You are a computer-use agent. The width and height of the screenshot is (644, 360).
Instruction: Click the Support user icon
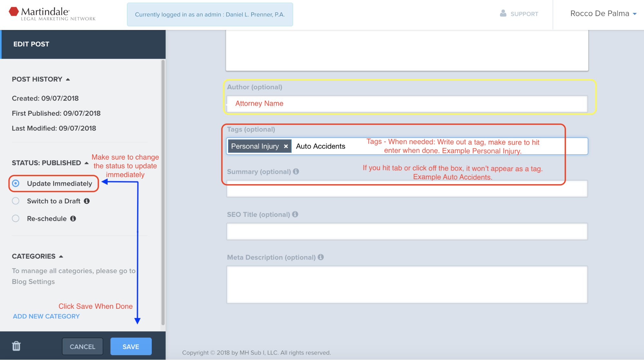503,14
